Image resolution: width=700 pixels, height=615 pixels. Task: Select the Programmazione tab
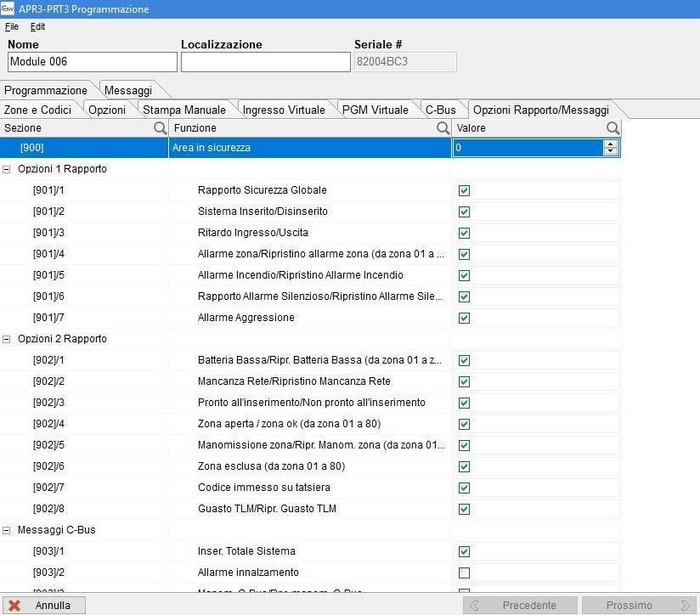tap(46, 91)
